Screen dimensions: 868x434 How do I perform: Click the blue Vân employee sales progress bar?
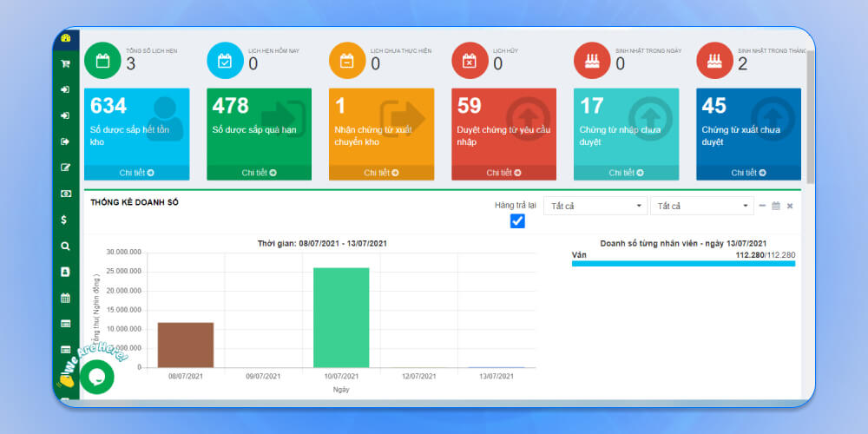pyautogui.click(x=683, y=263)
